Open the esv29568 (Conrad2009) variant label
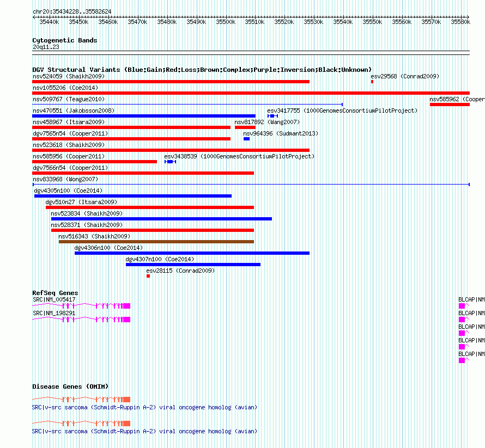485x448 pixels. coord(405,76)
